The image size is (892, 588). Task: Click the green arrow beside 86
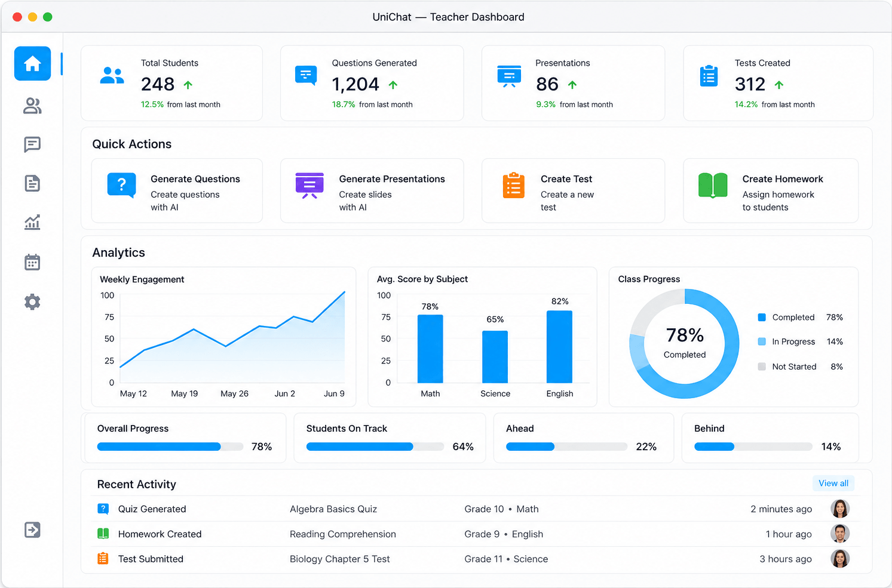[x=572, y=85]
